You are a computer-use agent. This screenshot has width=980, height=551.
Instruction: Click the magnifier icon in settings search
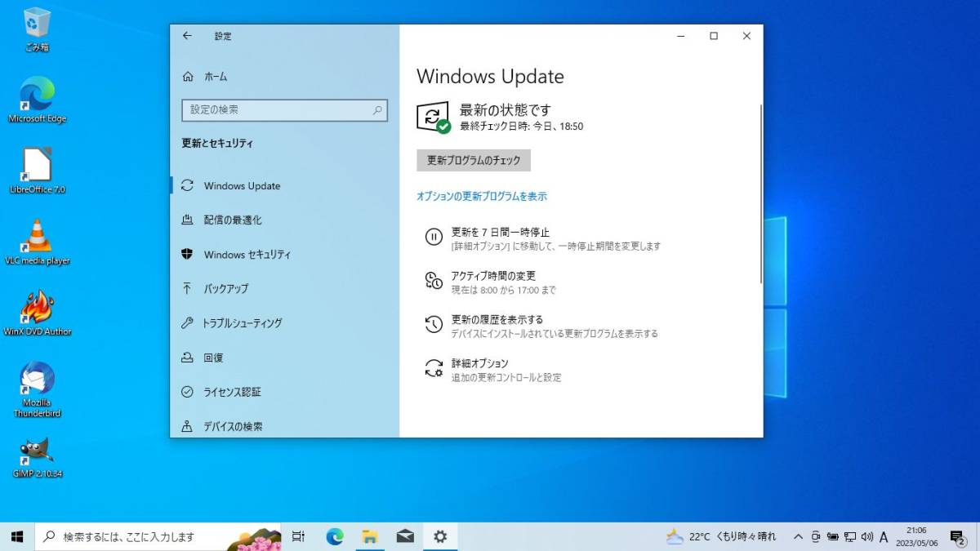(377, 109)
